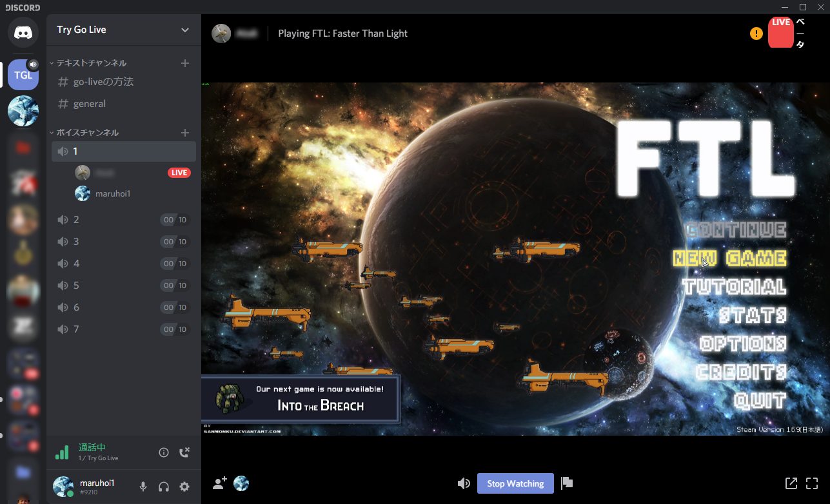The width and height of the screenshot is (830, 504).
Task: Click the streamer avatar in voice channel 1
Action: pos(83,173)
